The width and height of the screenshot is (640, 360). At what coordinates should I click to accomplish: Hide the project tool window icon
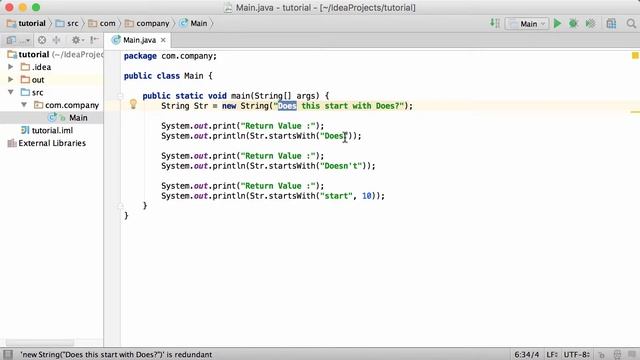[94, 40]
